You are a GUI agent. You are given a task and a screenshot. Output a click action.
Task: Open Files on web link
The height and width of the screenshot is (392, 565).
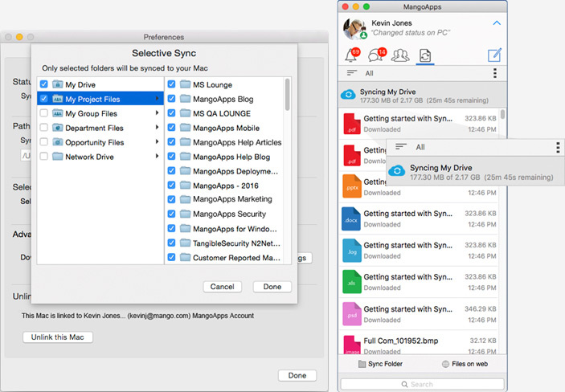click(x=465, y=364)
